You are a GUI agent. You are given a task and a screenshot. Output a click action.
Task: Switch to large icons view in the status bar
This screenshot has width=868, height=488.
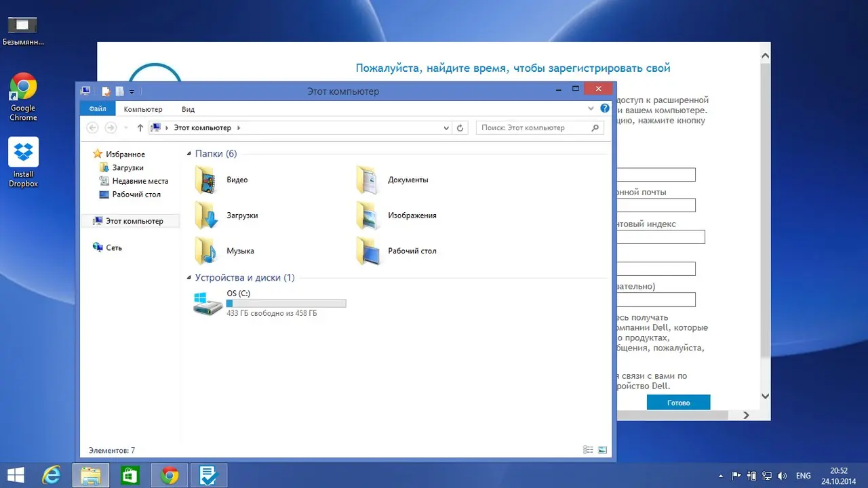601,449
